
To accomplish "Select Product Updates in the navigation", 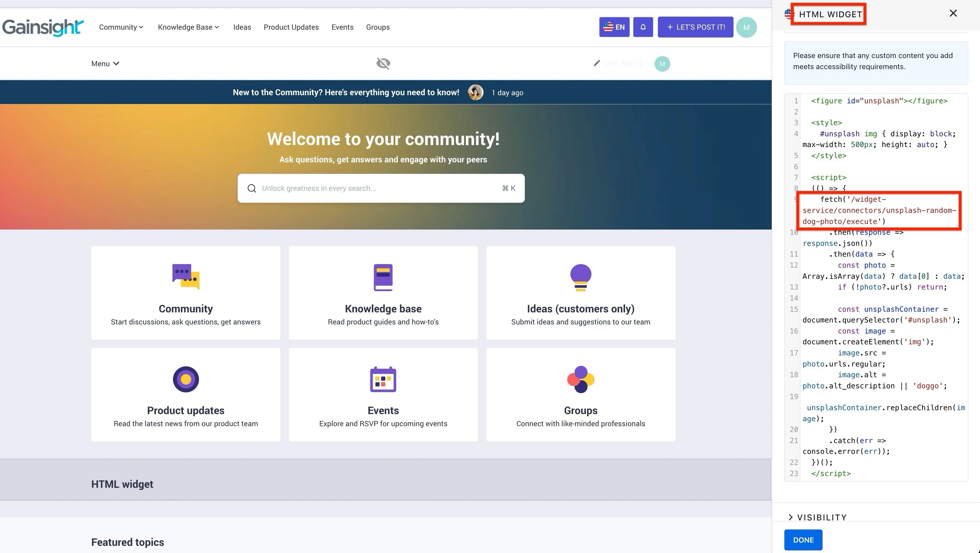I will pyautogui.click(x=291, y=27).
